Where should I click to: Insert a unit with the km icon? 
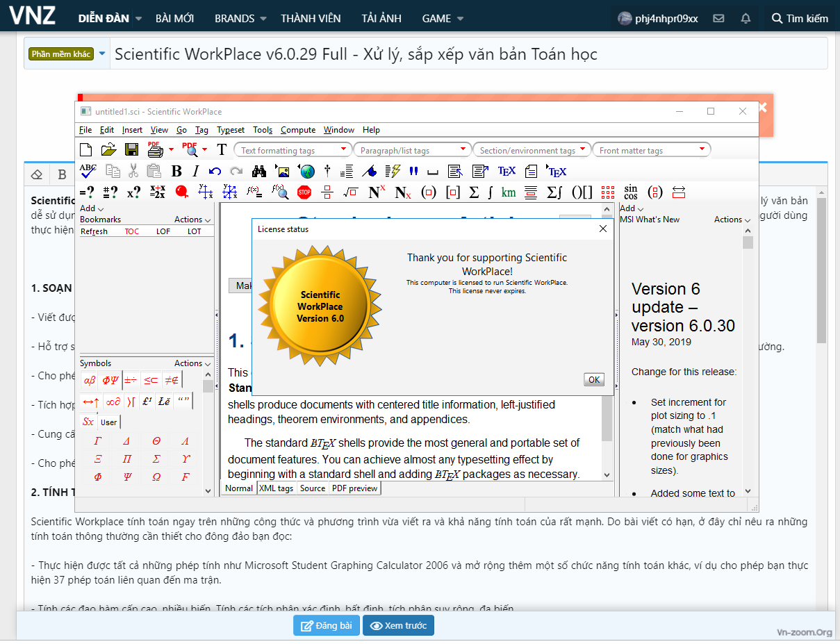(509, 192)
